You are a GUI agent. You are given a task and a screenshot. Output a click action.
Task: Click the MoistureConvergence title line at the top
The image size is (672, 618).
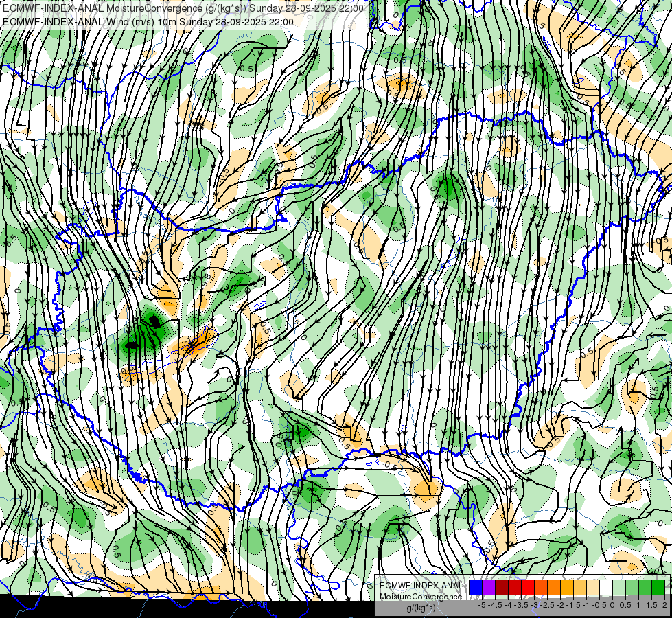click(x=183, y=8)
